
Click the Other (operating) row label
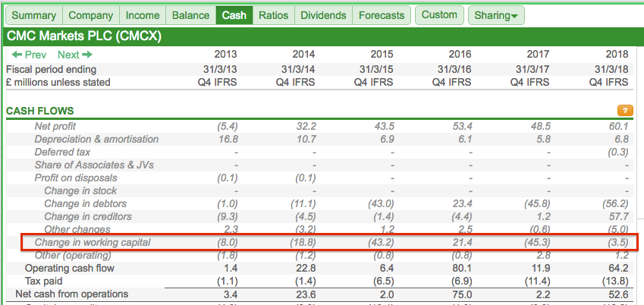tap(73, 255)
